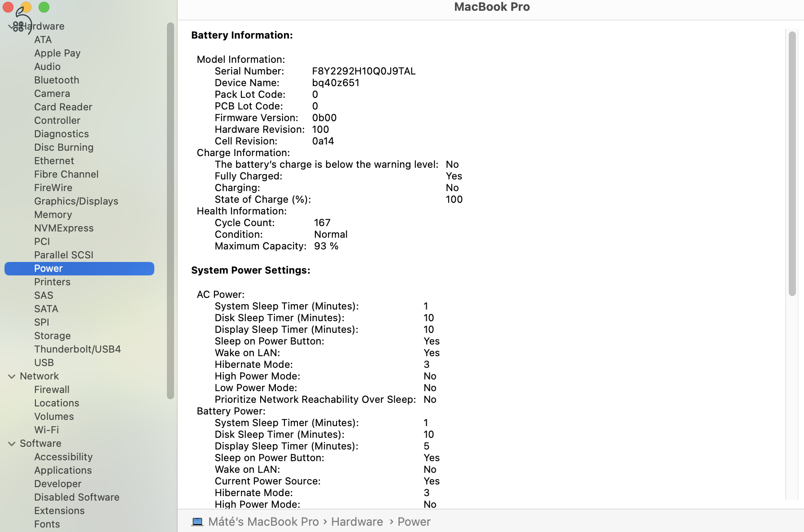
Task: Select SAS in the sidebar
Action: pos(44,296)
